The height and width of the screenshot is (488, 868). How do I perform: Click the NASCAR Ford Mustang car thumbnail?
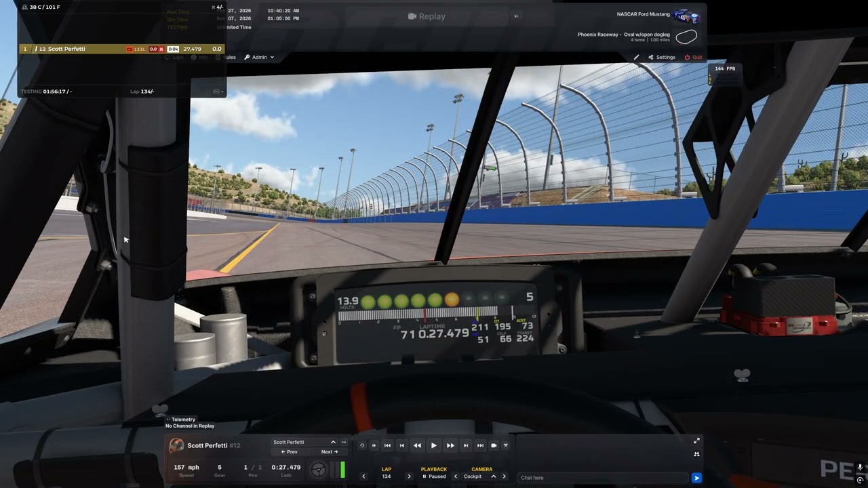coord(686,16)
